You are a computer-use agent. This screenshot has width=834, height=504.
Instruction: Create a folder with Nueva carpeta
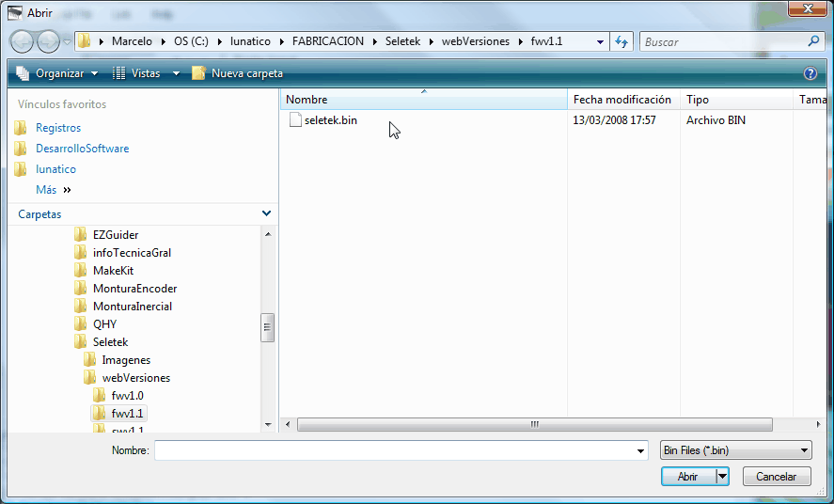(x=237, y=73)
